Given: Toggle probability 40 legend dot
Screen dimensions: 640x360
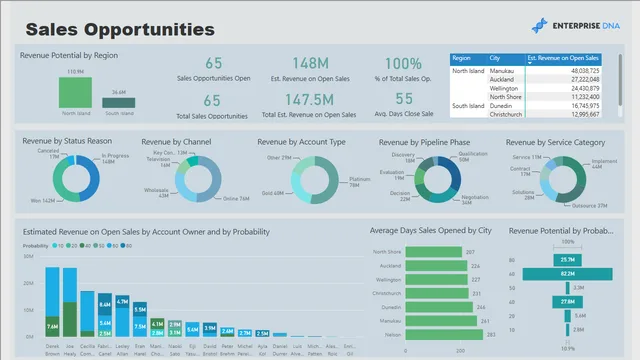Looking at the screenshot, I should pyautogui.click(x=82, y=246).
